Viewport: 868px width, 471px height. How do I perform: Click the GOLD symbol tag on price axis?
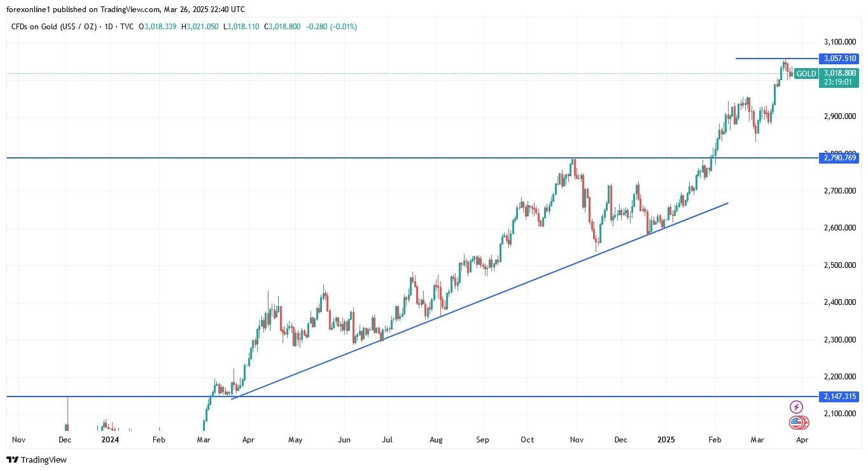pos(806,74)
